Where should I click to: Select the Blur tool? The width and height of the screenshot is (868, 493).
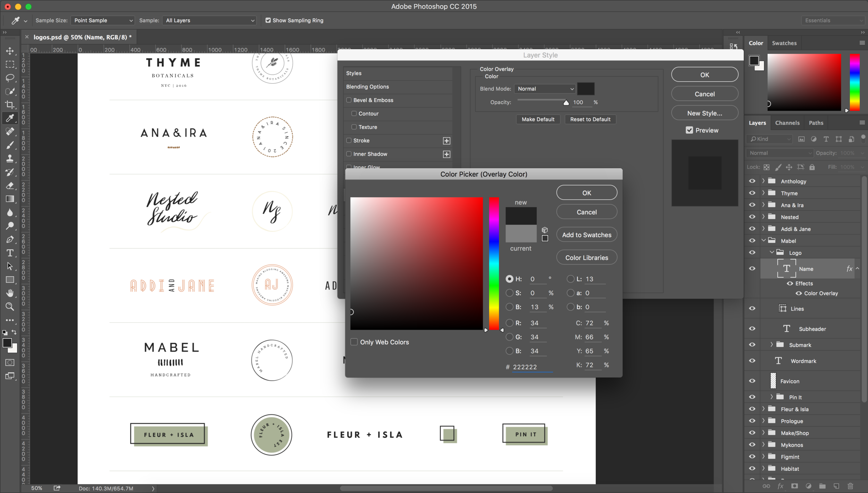tap(10, 212)
